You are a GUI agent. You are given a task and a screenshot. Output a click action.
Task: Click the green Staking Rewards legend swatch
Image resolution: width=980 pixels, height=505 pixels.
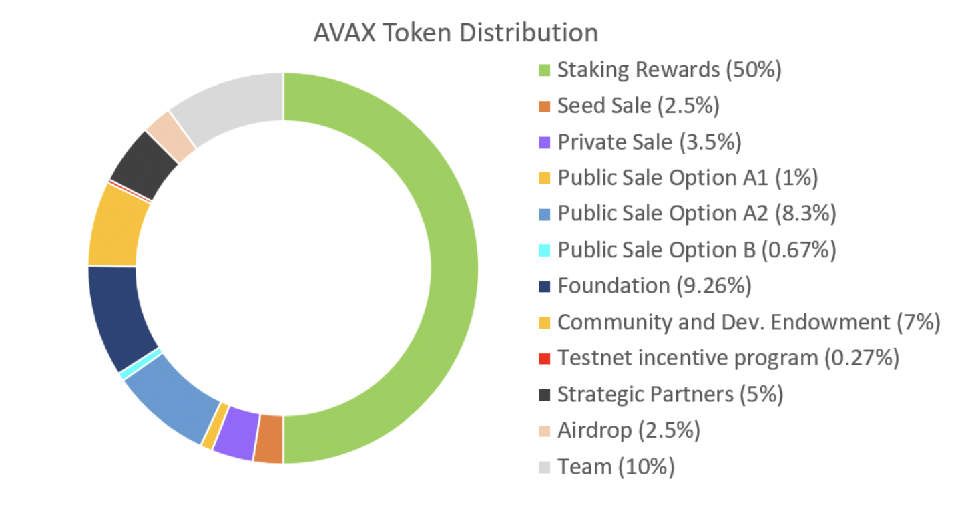545,70
